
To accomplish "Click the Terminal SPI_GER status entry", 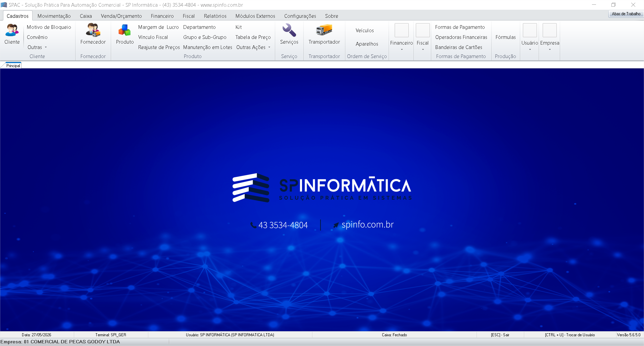I will pos(111,335).
